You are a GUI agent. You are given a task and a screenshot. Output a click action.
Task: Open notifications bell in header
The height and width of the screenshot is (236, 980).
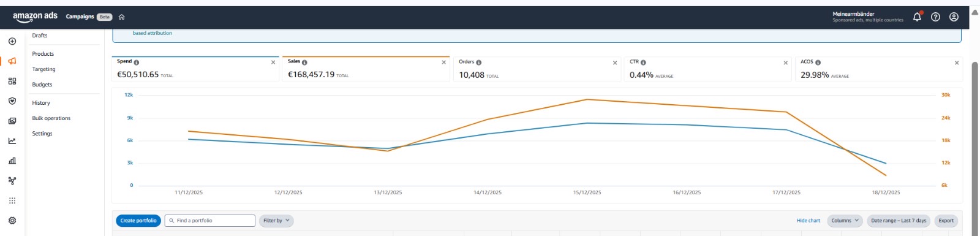[x=917, y=17]
